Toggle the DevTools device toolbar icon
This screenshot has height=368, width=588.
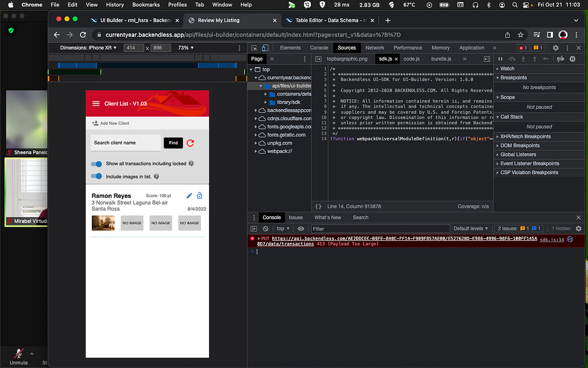click(x=265, y=48)
